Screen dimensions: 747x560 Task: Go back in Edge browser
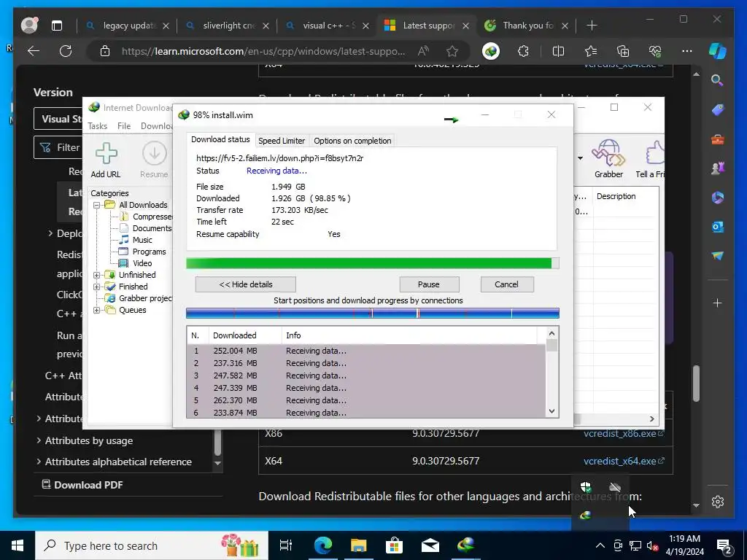point(34,51)
